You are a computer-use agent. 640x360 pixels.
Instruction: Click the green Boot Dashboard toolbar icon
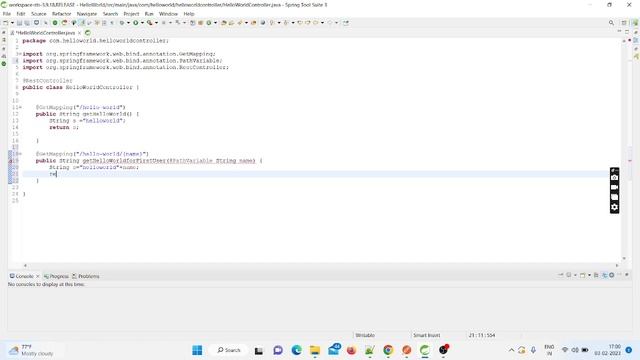coord(55,23)
